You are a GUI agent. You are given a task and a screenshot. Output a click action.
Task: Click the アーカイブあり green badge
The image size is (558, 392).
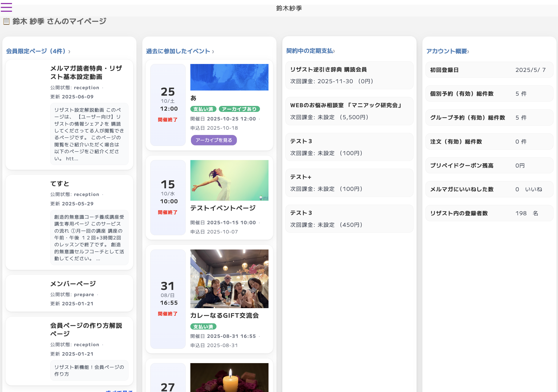click(239, 109)
